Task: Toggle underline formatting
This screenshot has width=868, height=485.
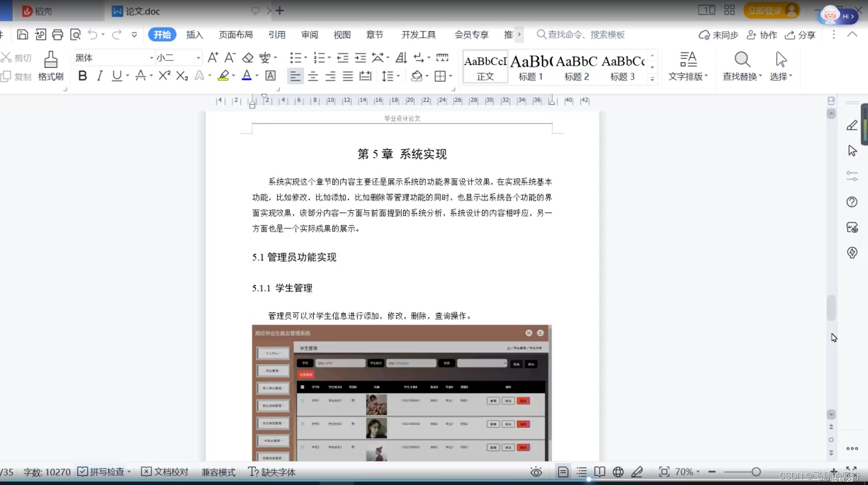Action: point(117,76)
